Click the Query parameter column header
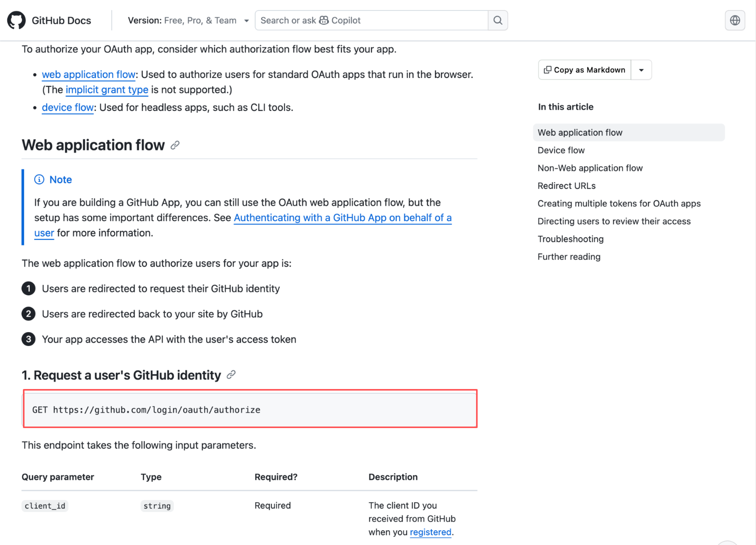Image resolution: width=756 pixels, height=545 pixels. tap(58, 477)
